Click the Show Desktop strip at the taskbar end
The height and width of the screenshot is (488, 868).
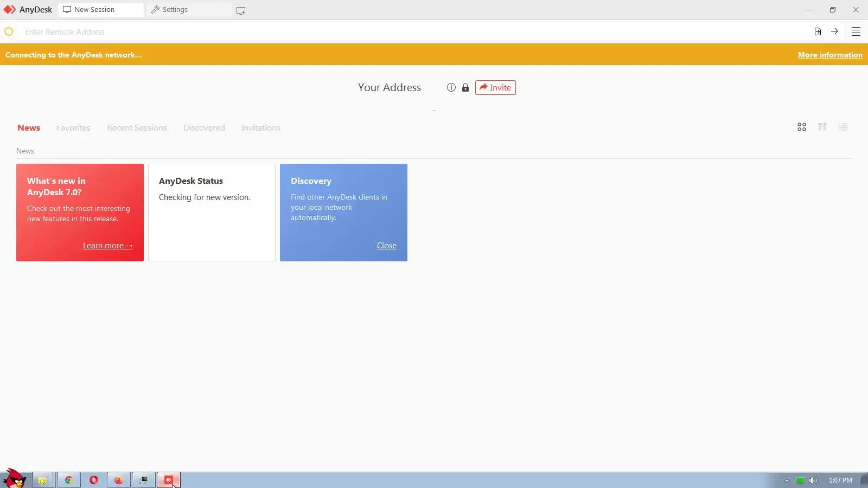tap(864, 480)
